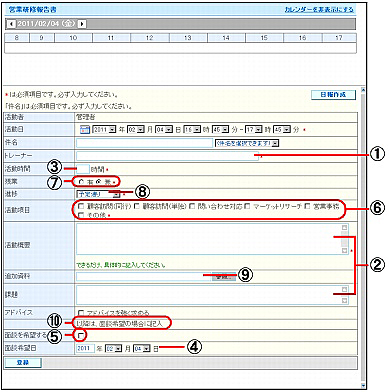Click the 追加資料 file path field
Screen dimensions: 389x392
[x=144, y=277]
